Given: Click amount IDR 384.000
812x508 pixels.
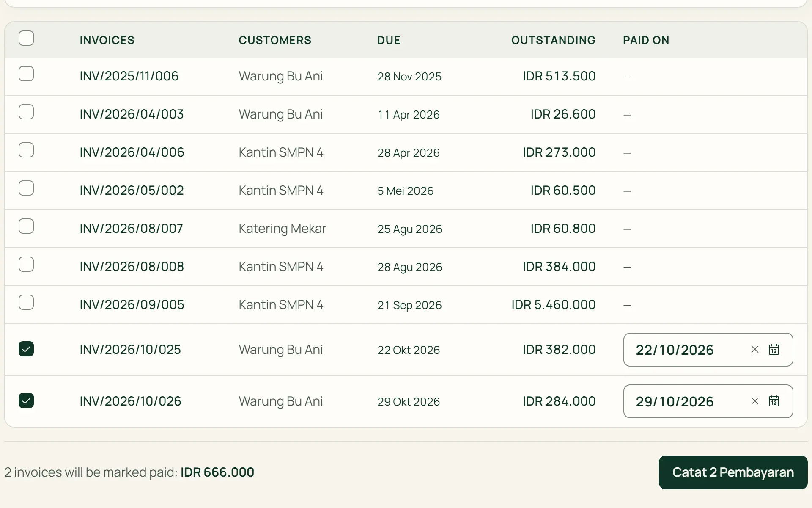Looking at the screenshot, I should pos(559,267).
